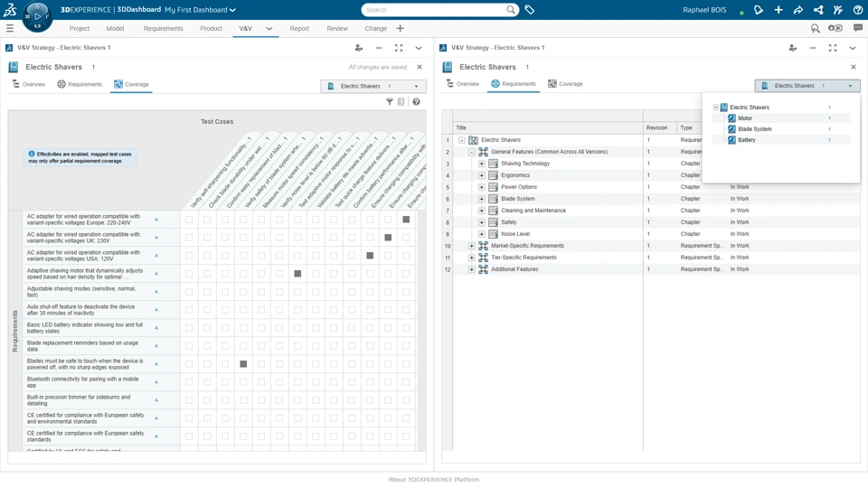The image size is (868, 488).
Task: Open the Coverage panel help icon
Action: pyautogui.click(x=416, y=102)
